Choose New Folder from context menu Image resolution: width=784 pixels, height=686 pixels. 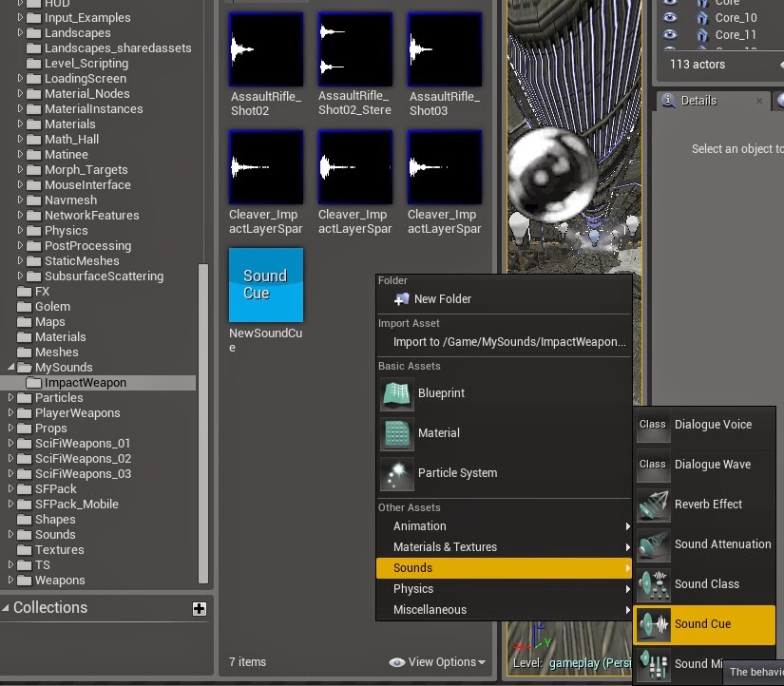504,299
